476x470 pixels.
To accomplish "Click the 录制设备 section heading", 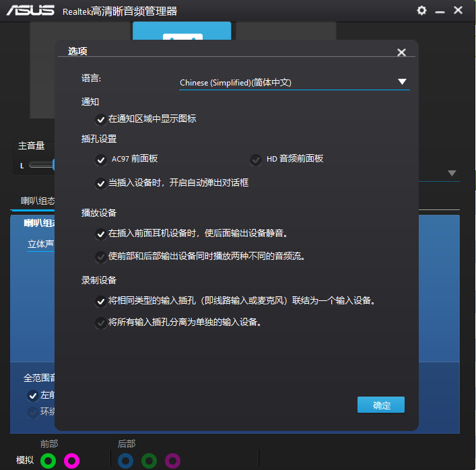I will coord(99,280).
